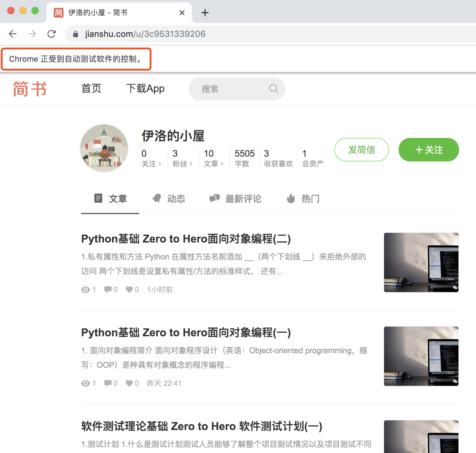Click the comment icon under 面向对象编程(二)
Screen dimensions: 476x453
[x=108, y=290]
